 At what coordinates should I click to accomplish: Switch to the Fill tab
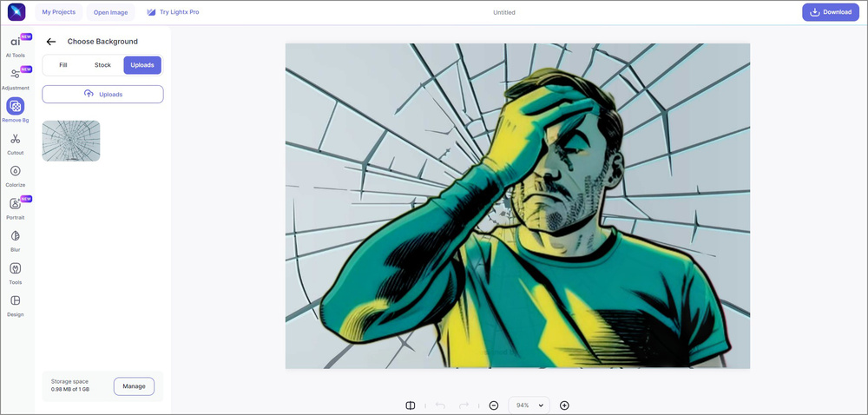pos(63,65)
